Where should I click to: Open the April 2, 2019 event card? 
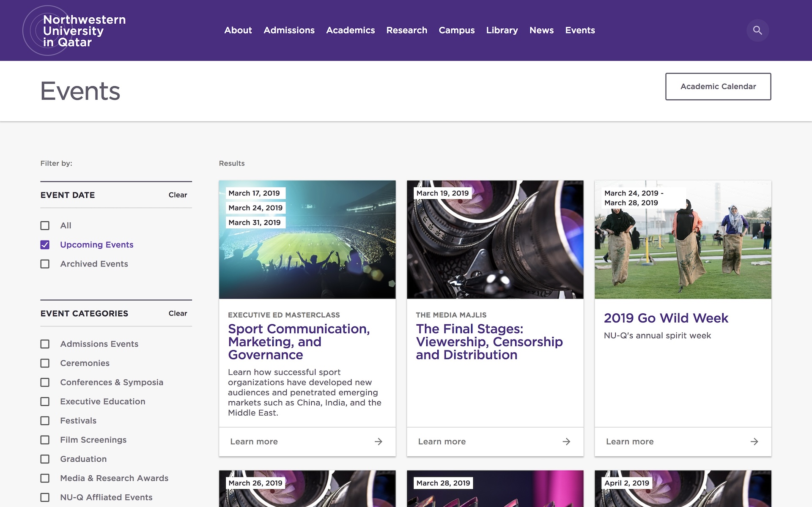coord(683,488)
